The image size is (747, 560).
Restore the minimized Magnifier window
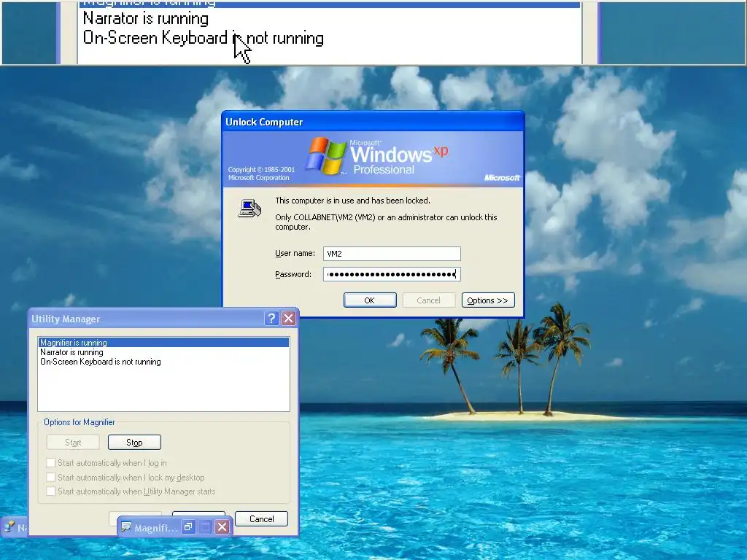[x=189, y=527]
